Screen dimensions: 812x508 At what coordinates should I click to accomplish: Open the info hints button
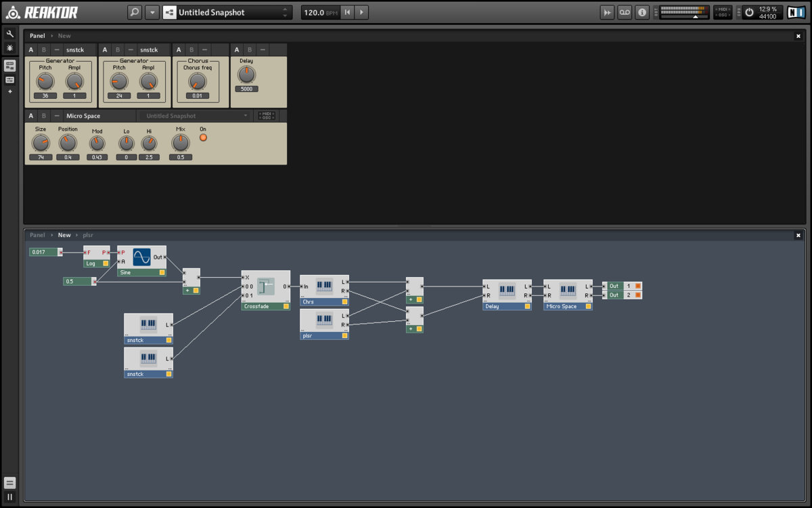click(x=642, y=12)
